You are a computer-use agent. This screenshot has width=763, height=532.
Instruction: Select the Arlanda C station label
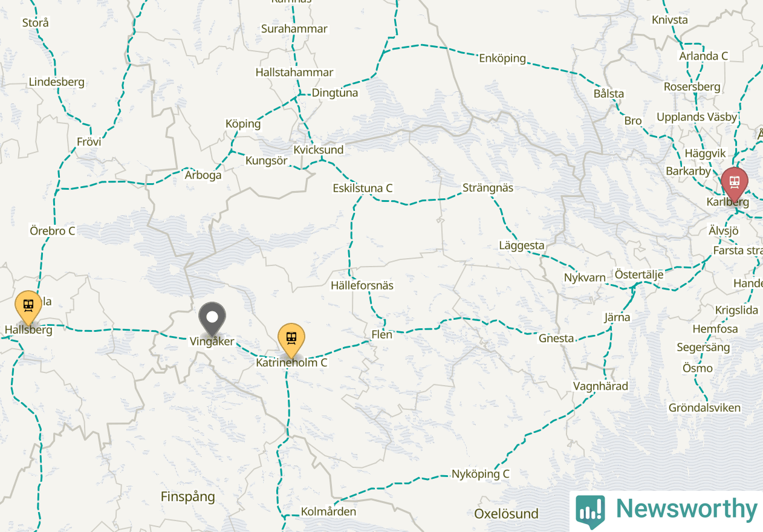coord(704,56)
